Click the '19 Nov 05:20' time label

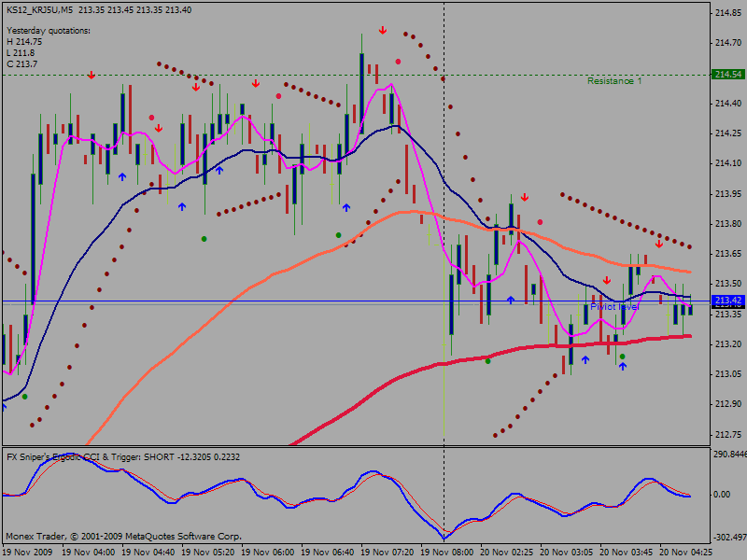208,553
